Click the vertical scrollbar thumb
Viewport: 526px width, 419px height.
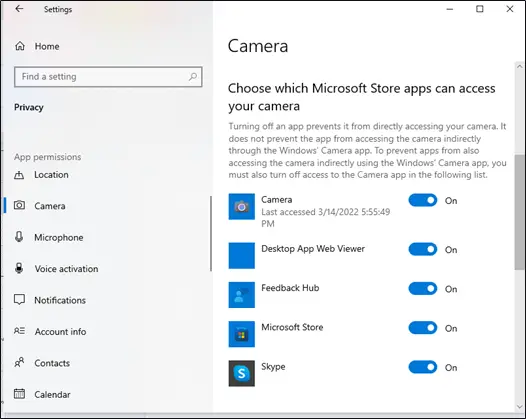point(520,212)
